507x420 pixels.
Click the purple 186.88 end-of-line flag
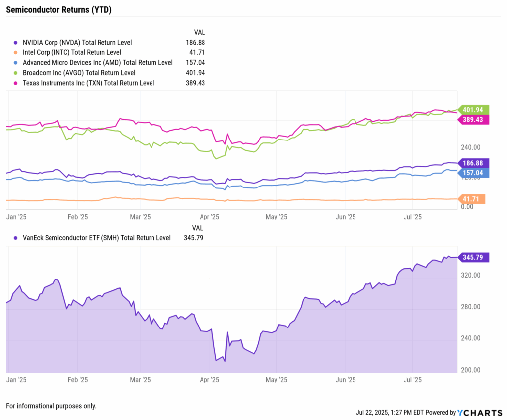(473, 163)
